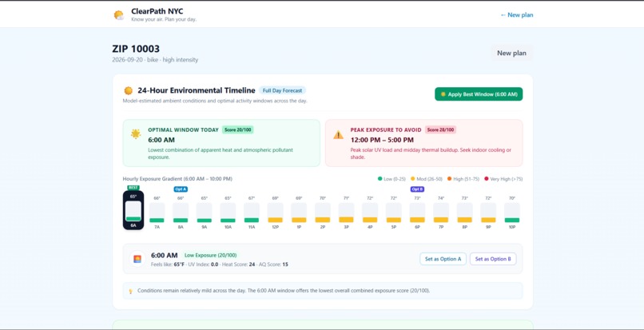Select the 6P hour bar under Opt B

click(417, 213)
